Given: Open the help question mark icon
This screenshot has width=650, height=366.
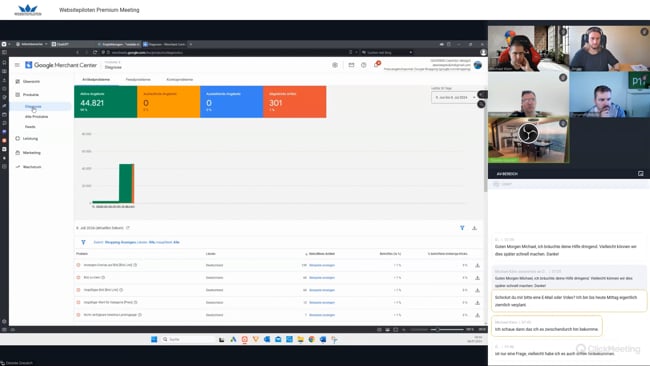Looking at the screenshot, I should 364,65.
